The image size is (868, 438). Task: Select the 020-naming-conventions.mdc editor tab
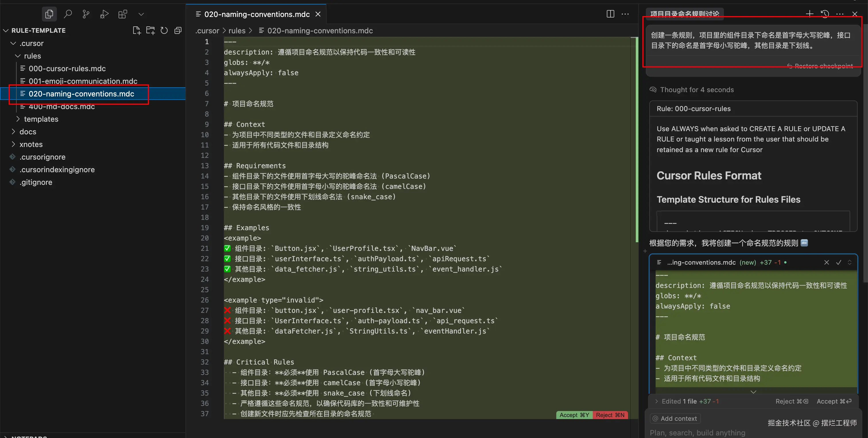(x=256, y=14)
